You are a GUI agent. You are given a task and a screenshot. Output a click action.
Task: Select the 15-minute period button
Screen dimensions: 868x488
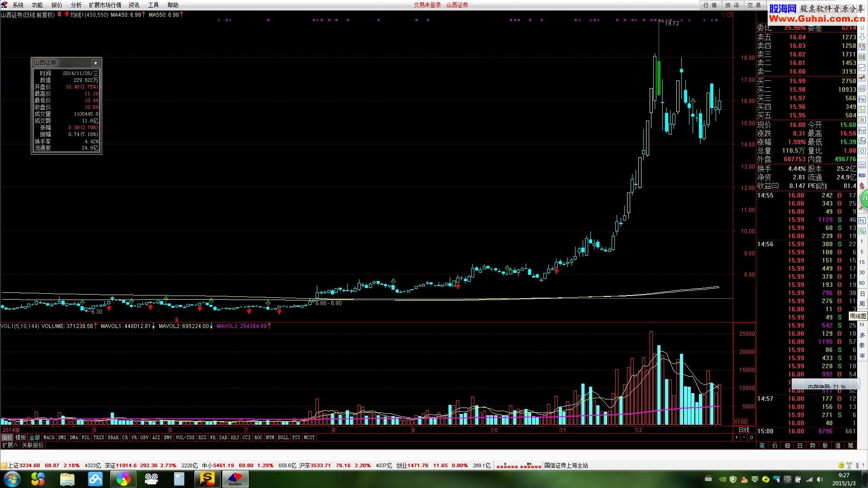coord(862,262)
